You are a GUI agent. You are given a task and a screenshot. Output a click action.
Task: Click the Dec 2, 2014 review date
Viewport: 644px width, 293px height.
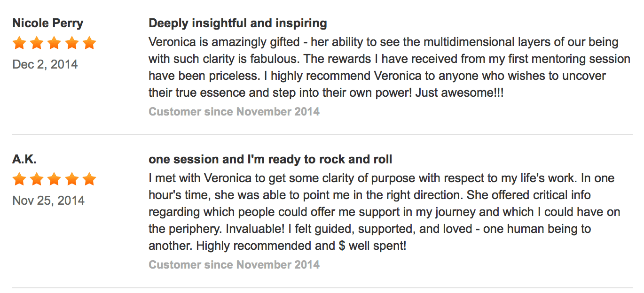(x=45, y=64)
